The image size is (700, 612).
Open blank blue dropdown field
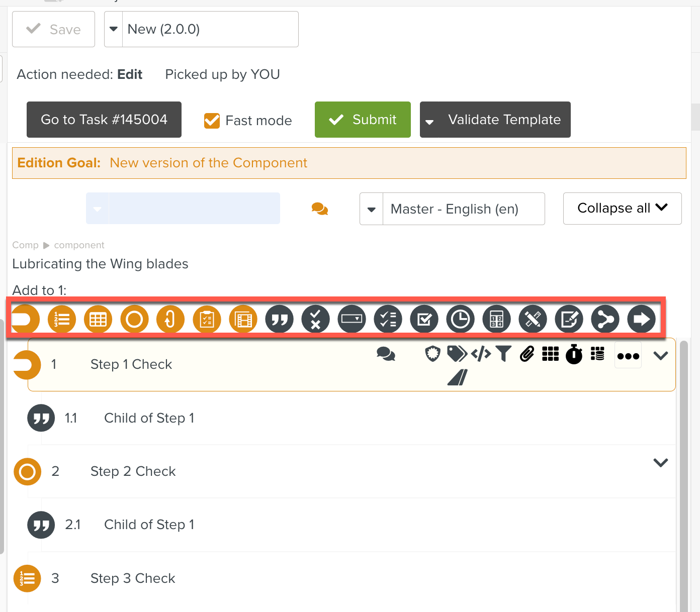pyautogui.click(x=183, y=209)
